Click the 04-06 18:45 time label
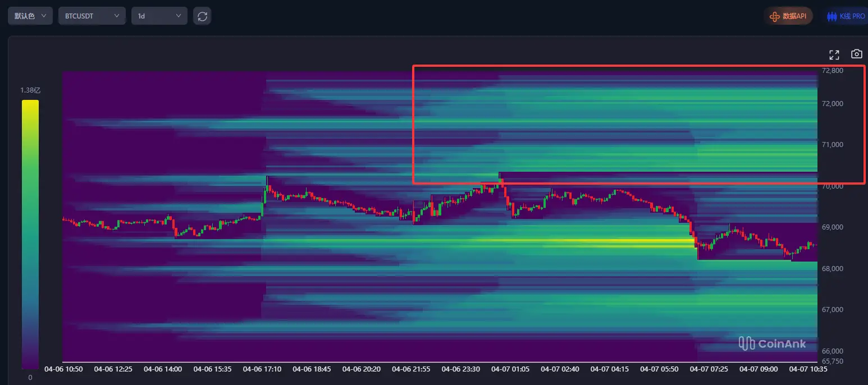Screen dimensions: 868x385 pyautogui.click(x=312, y=369)
